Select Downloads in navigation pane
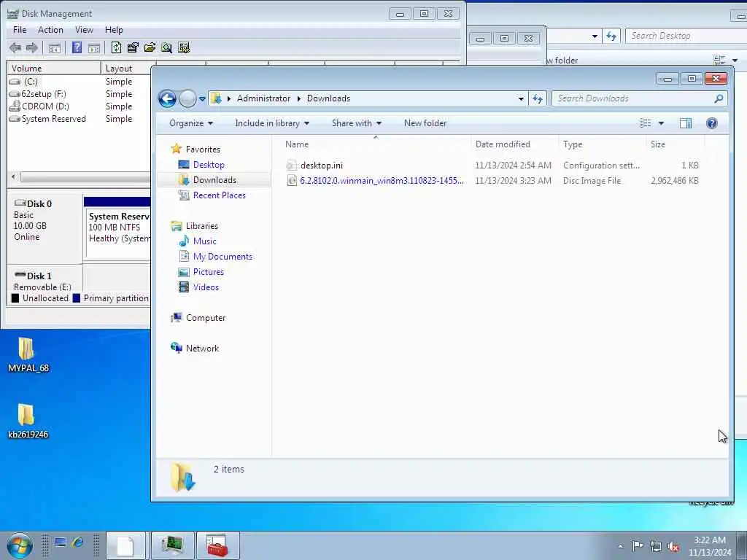Screen dimensions: 747x560 click(x=214, y=180)
